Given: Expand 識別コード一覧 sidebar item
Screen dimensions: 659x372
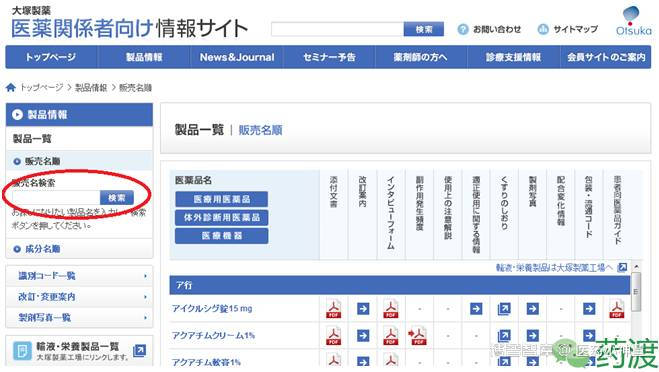Looking at the screenshot, I should [79, 276].
